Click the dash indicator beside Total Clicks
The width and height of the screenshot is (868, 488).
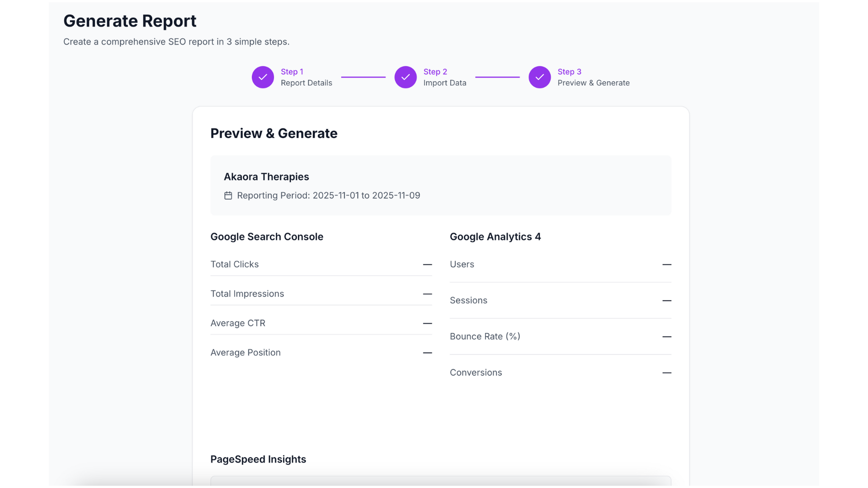click(x=427, y=265)
